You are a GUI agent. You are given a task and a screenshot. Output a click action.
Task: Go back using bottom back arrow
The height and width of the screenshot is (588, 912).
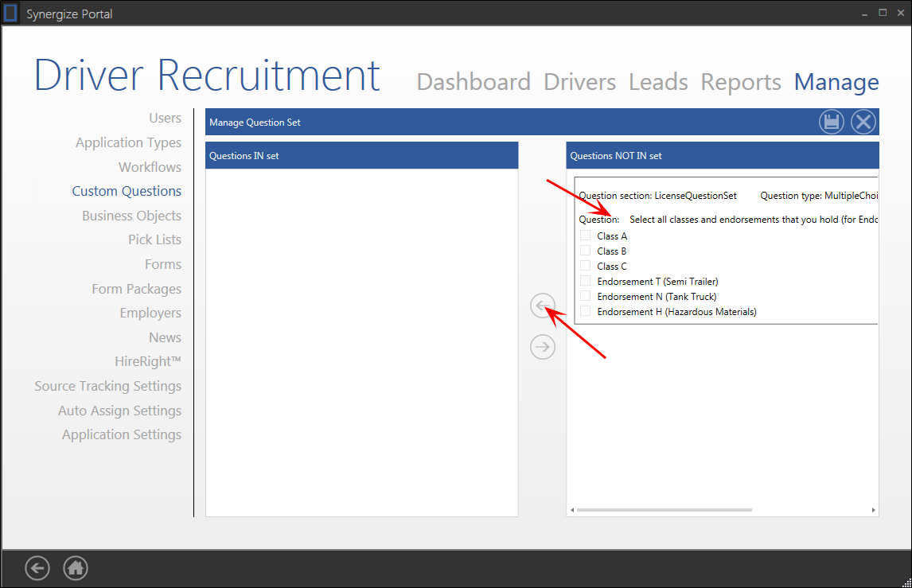click(37, 567)
